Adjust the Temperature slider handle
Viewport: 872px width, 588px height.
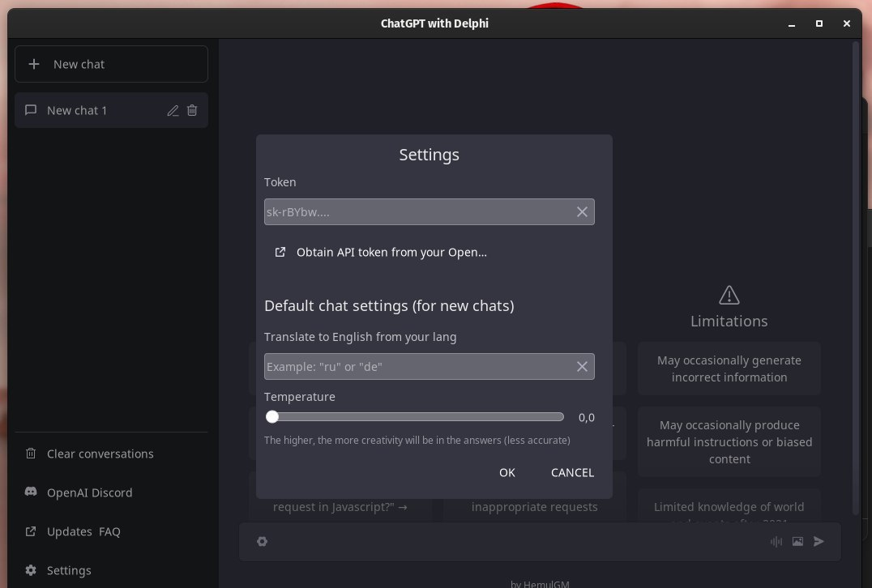click(272, 416)
